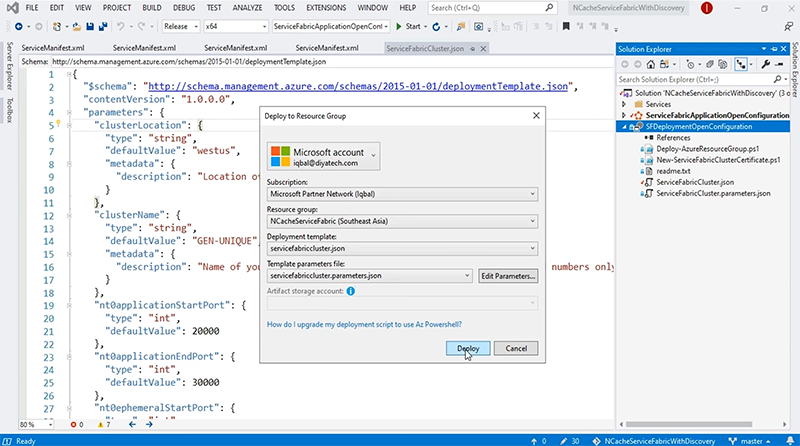Click the errors count indicator showing 0
This screenshot has height=446, width=800.
pos(77,425)
